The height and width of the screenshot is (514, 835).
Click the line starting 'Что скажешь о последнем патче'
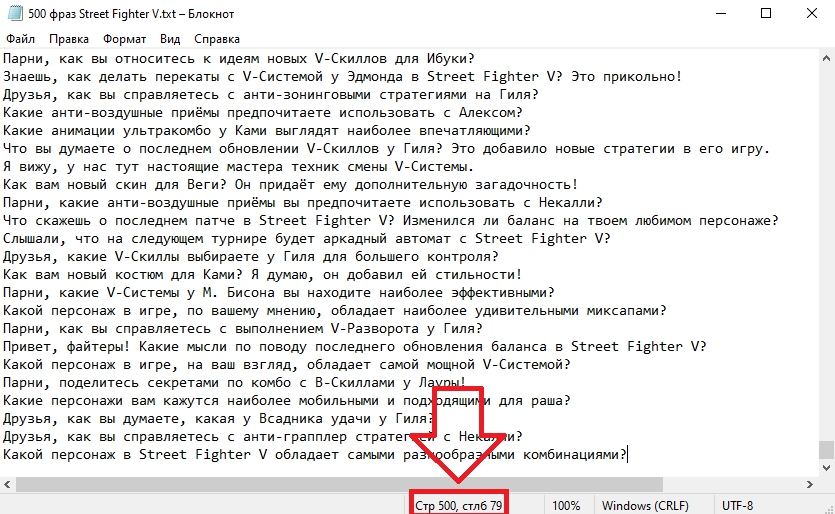pos(390,221)
